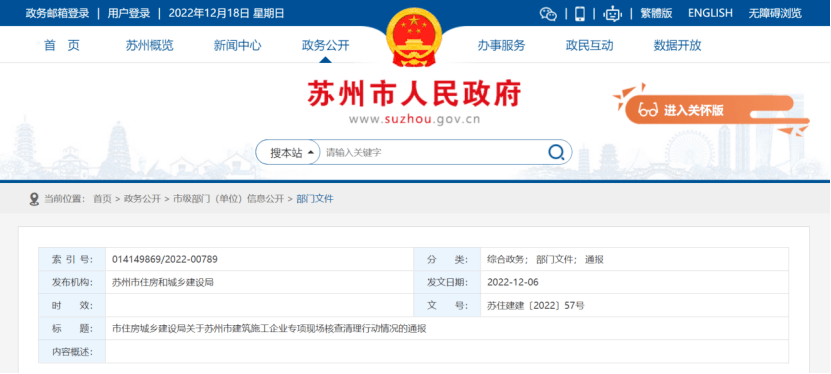The image size is (831, 374).
Task: Click the 标题 label cell
Action: (72, 328)
